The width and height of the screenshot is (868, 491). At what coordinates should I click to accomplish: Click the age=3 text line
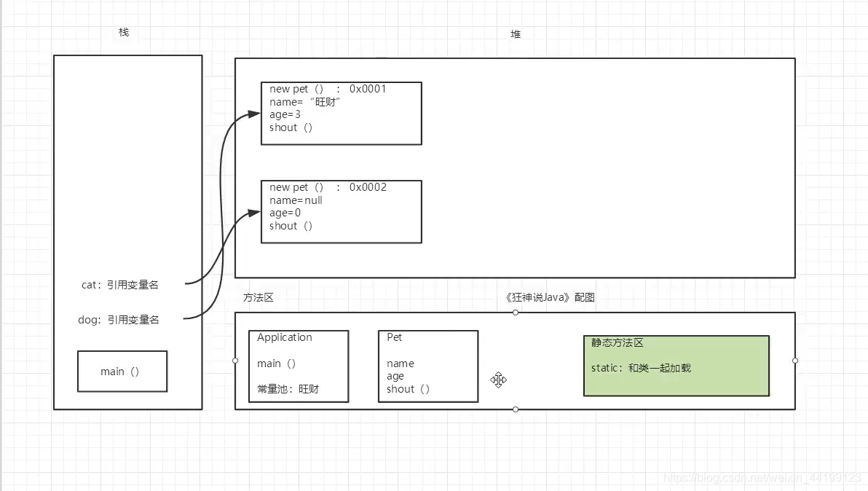[285, 114]
